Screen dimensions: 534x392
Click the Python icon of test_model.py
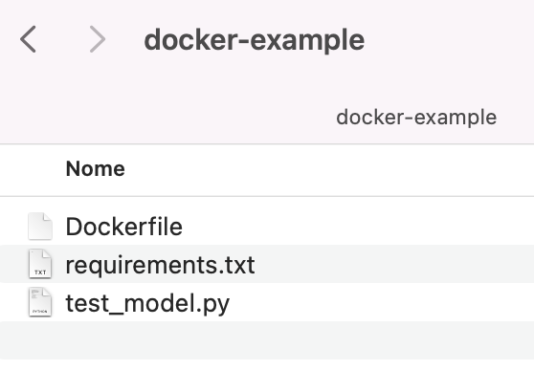point(40,302)
